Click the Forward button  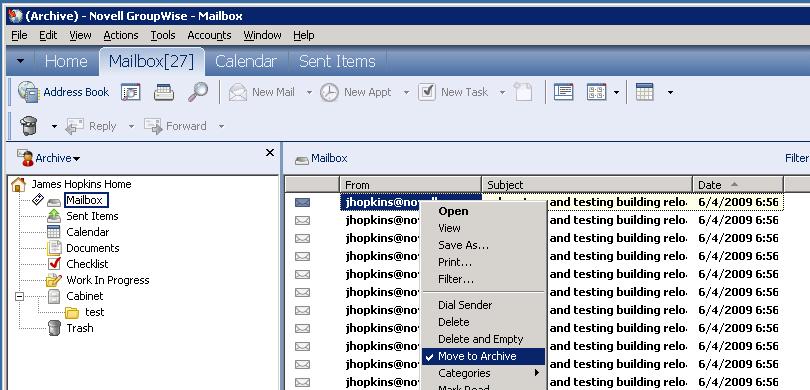[176, 126]
